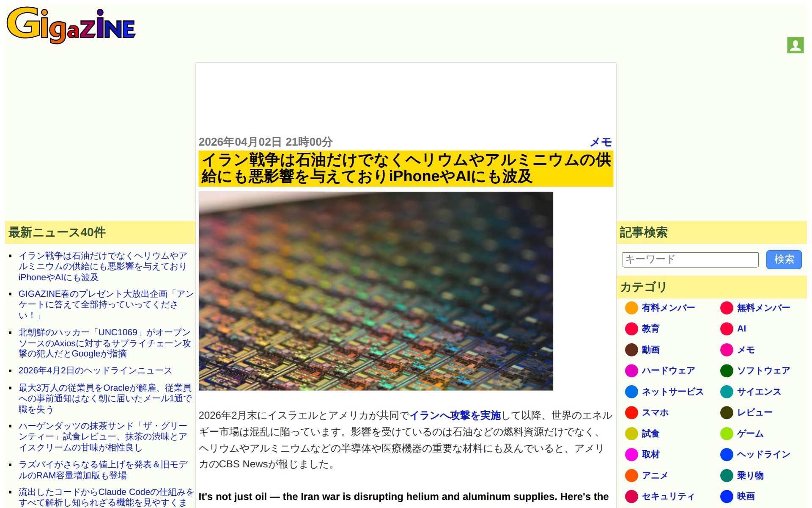Open the ネットサービス category link
The width and height of the screenshot is (812, 508).
tap(672, 392)
